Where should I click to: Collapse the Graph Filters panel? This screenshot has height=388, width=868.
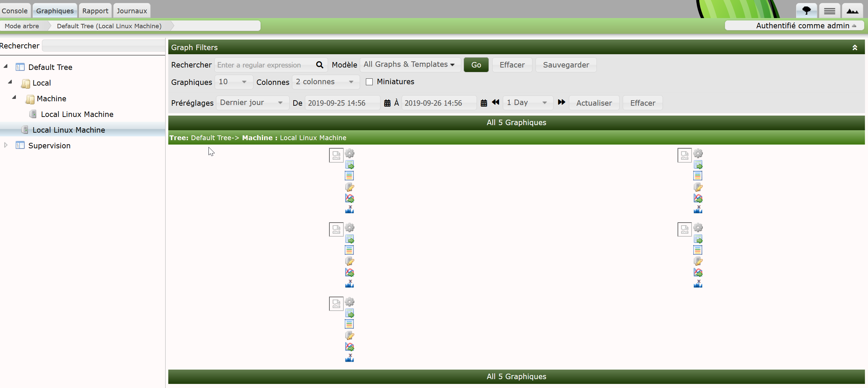click(855, 47)
